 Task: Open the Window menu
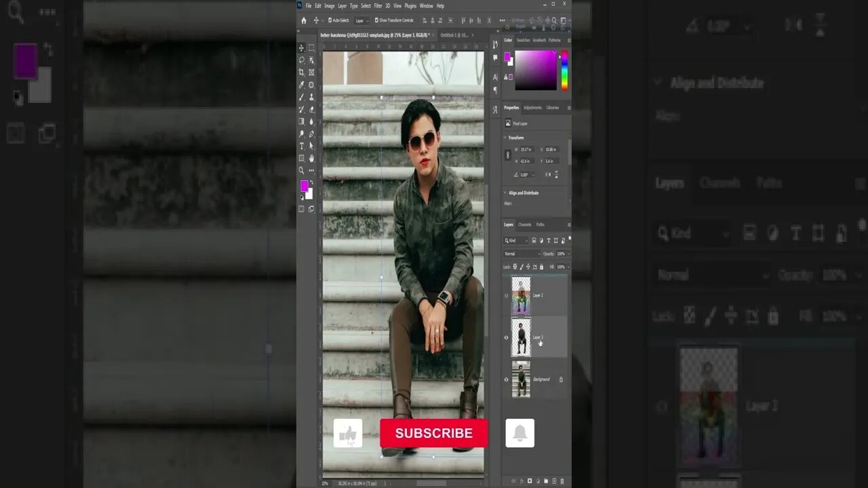(427, 5)
